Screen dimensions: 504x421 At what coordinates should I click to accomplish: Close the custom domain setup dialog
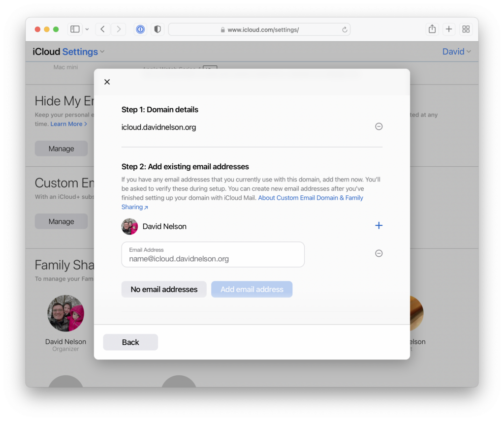pyautogui.click(x=107, y=82)
